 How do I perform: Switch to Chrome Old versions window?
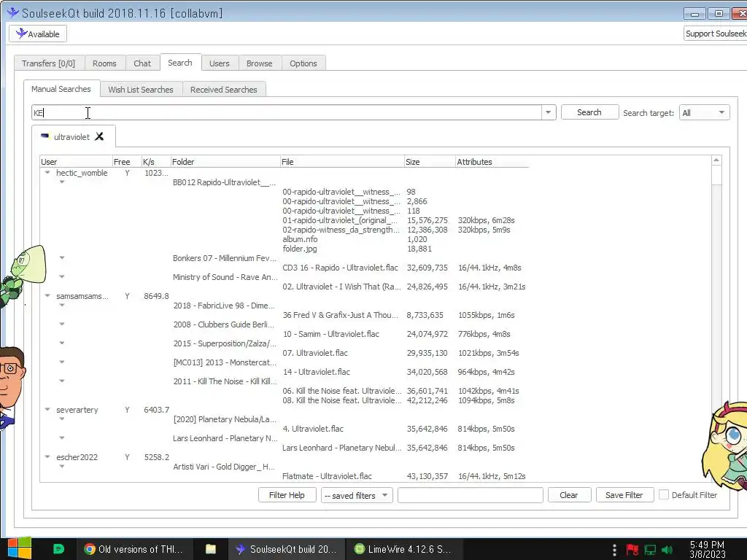pyautogui.click(x=134, y=549)
